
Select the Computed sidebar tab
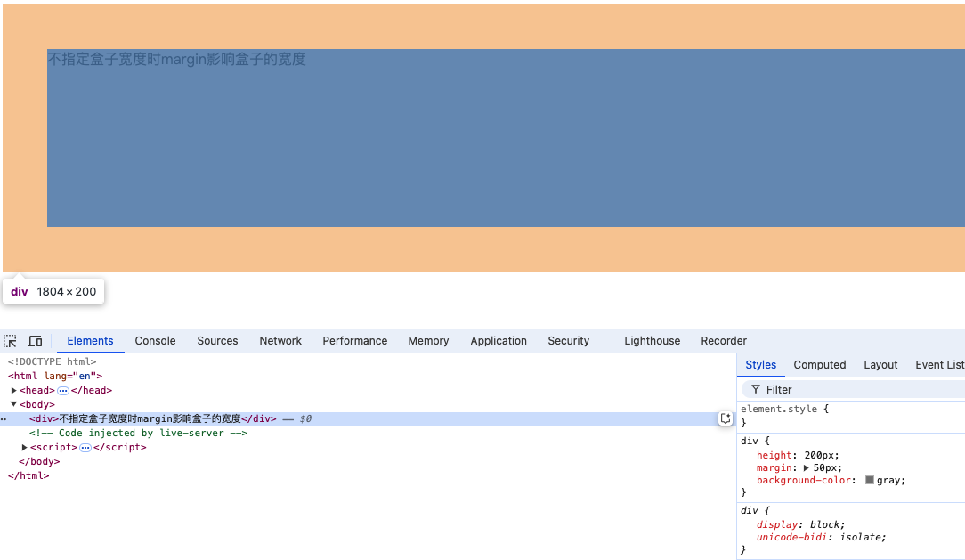[x=820, y=365]
